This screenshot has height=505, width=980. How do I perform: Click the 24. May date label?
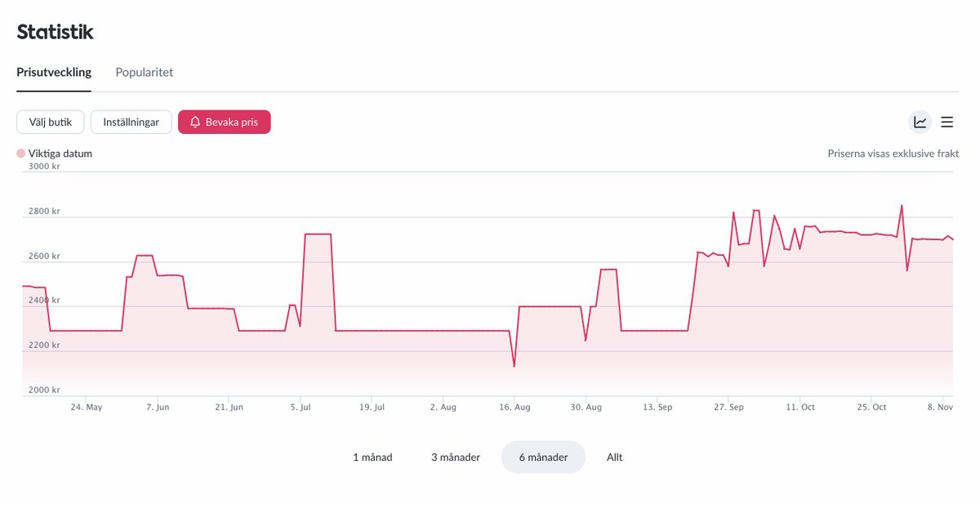click(86, 407)
